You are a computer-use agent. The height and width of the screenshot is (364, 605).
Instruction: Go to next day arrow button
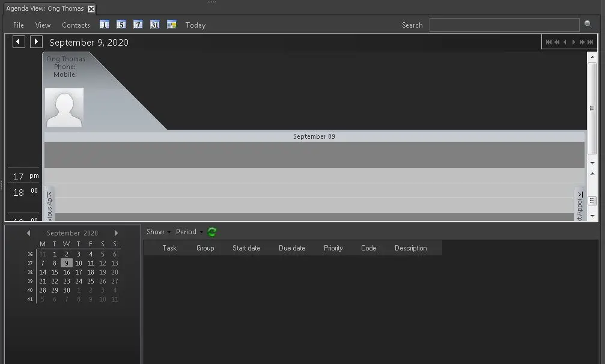click(x=36, y=41)
